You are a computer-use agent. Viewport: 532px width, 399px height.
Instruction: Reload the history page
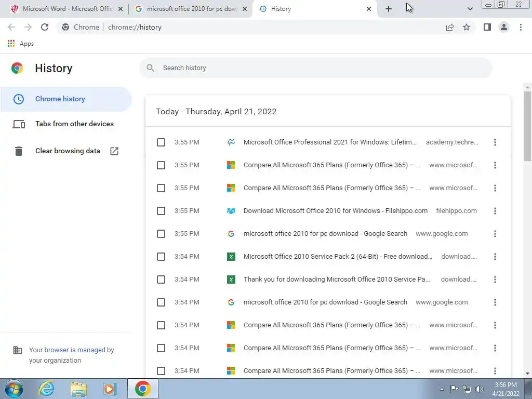(x=45, y=27)
